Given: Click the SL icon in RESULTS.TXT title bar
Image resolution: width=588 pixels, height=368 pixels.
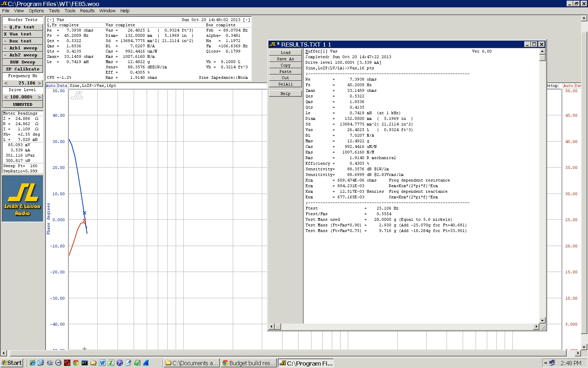Looking at the screenshot, I should click(x=273, y=44).
